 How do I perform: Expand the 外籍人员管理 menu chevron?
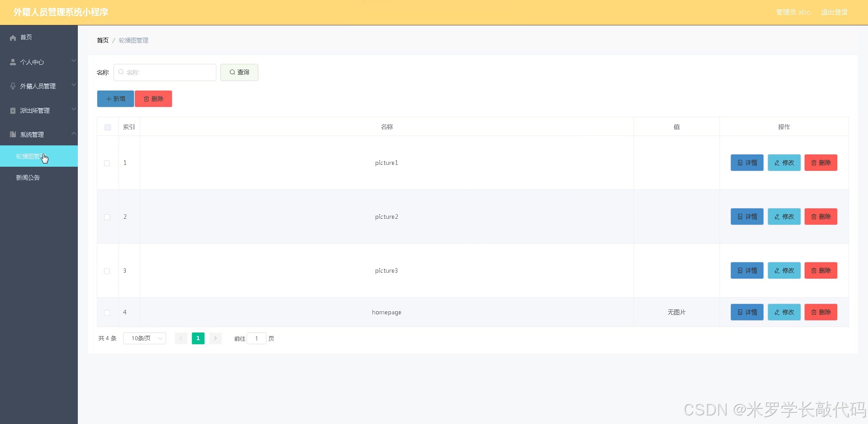point(73,85)
